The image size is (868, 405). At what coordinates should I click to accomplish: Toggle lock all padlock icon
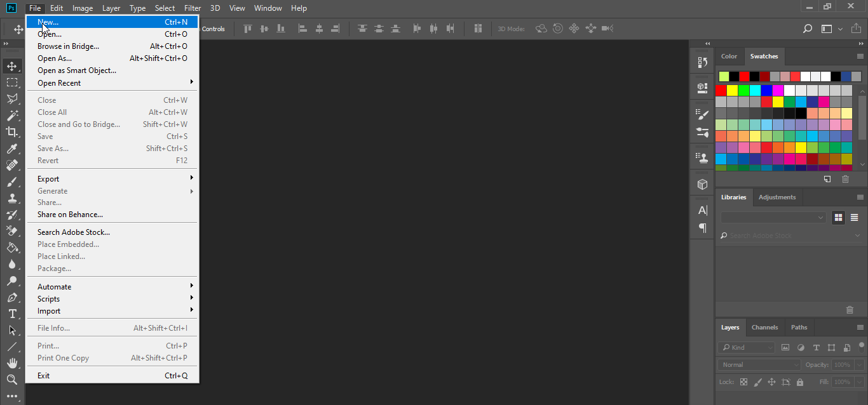click(800, 382)
